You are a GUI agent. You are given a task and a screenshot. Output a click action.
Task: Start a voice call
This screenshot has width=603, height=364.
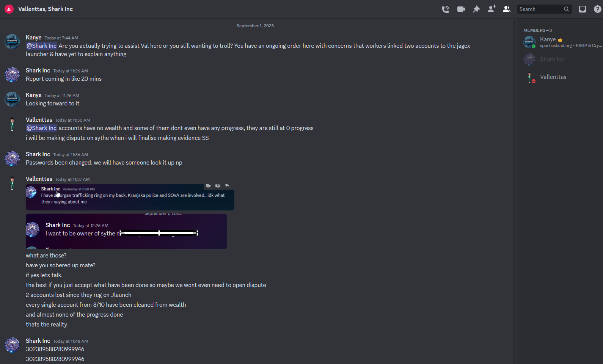[x=446, y=9]
